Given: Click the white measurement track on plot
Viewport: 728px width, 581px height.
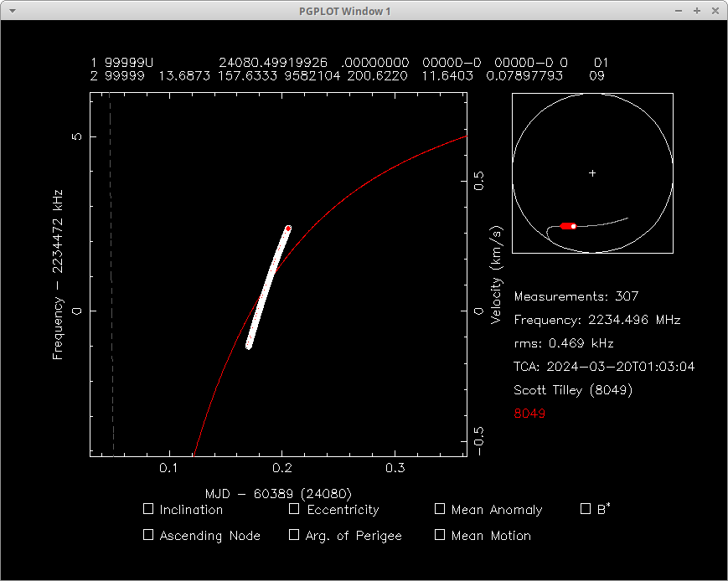Looking at the screenshot, I should pyautogui.click(x=267, y=290).
